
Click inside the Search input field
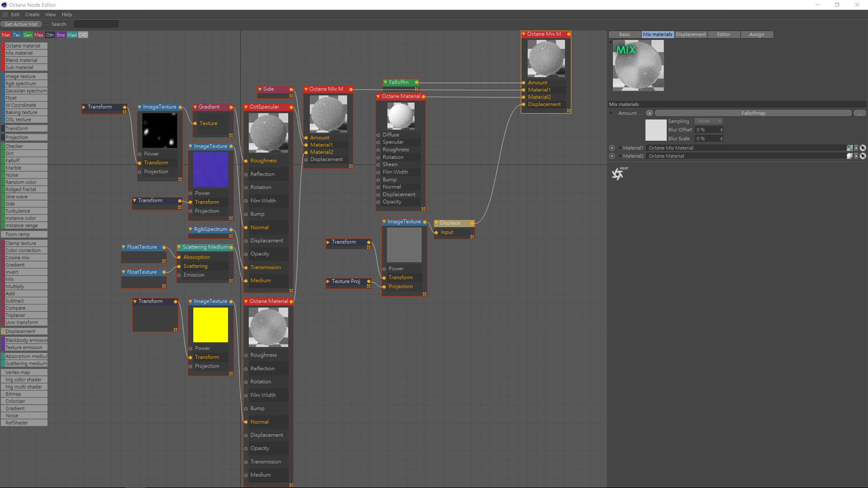click(x=96, y=24)
